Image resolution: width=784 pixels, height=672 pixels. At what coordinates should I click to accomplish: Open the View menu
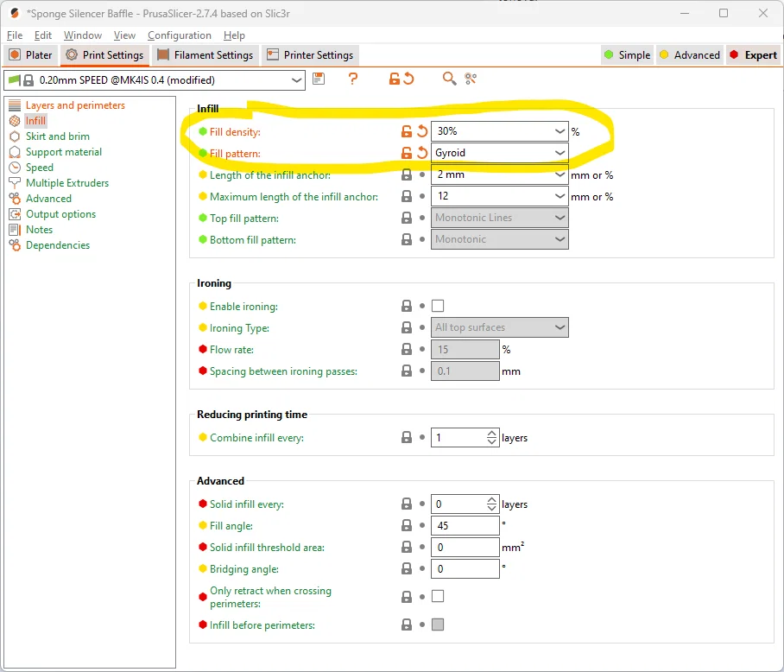pos(124,35)
